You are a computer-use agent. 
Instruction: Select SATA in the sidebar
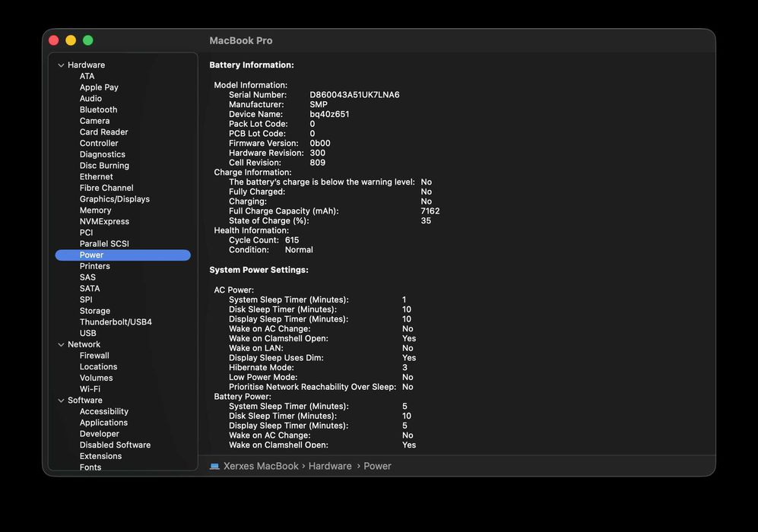coord(90,289)
